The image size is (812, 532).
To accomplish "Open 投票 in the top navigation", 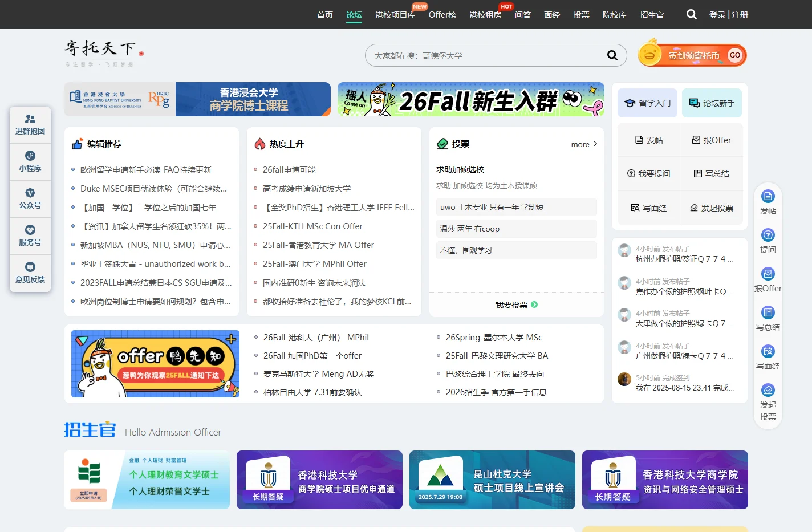I will click(x=581, y=15).
